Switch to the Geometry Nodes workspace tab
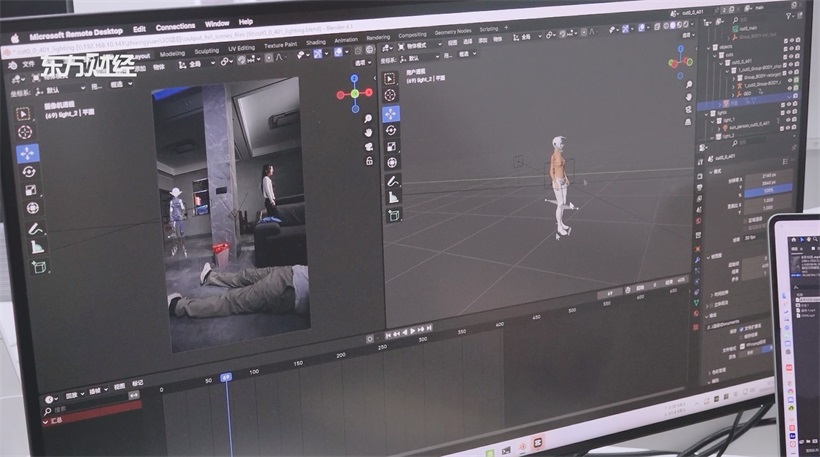This screenshot has height=457, width=820. click(x=453, y=32)
